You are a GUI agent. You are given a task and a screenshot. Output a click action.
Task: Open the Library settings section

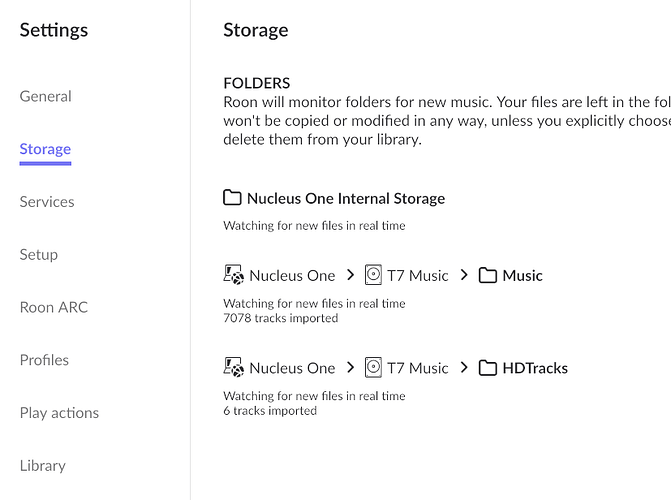(43, 465)
